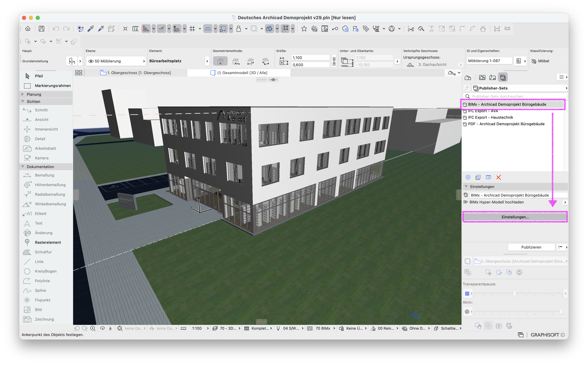Image resolution: width=588 pixels, height=365 pixels.
Task: Select the Höhenbemaßung tool
Action: [46, 185]
